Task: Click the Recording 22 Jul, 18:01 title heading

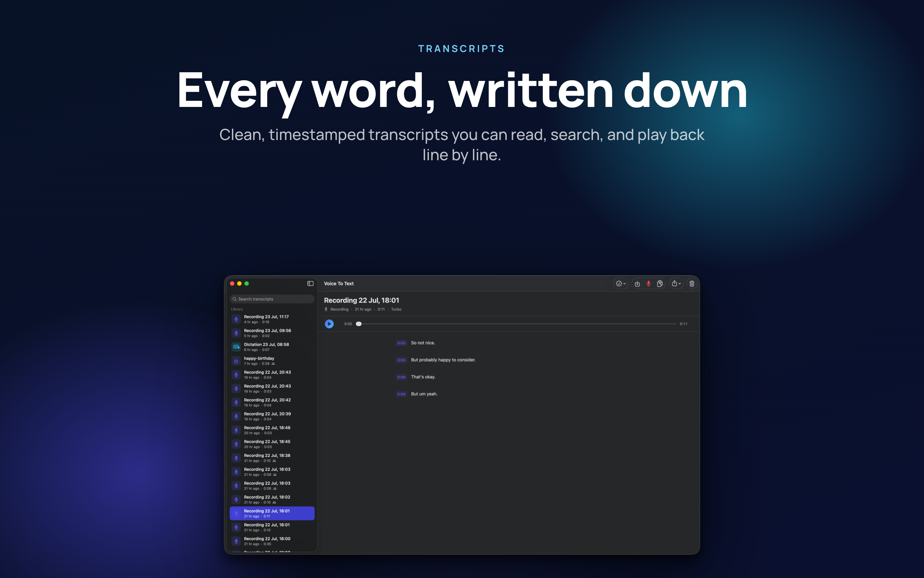Action: pyautogui.click(x=362, y=301)
